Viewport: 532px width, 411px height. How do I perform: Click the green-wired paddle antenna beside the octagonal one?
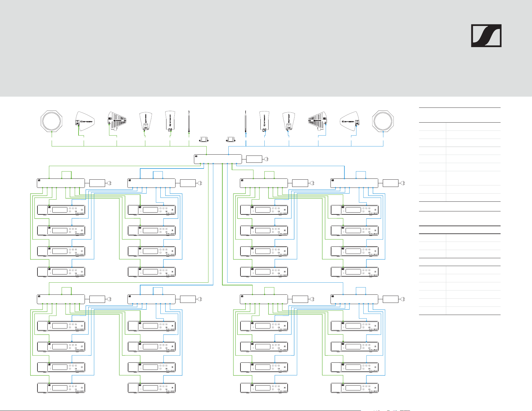tap(84, 121)
